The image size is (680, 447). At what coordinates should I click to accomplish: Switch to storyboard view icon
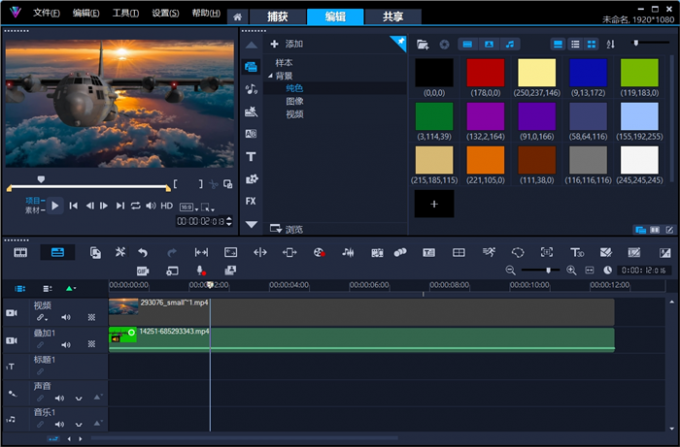[x=20, y=253]
